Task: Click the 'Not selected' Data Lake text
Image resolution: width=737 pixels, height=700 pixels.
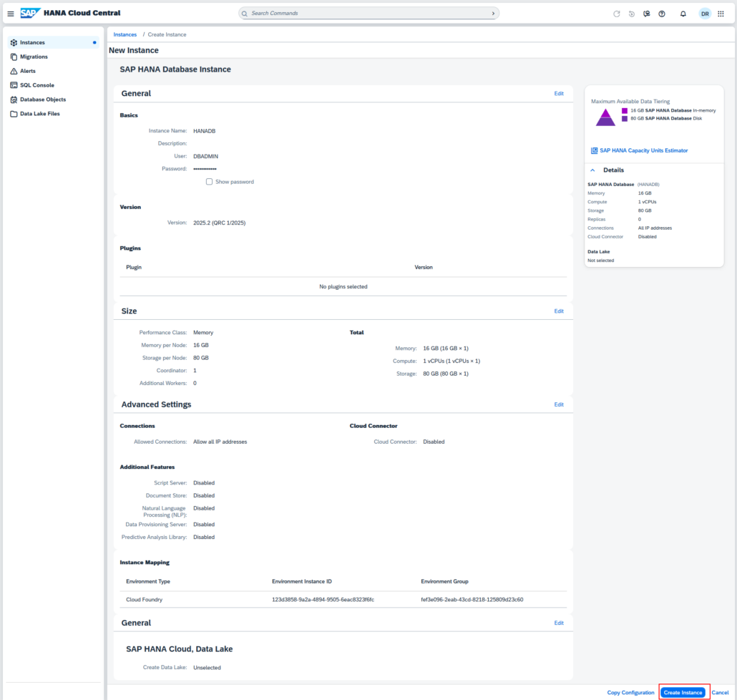Action: point(601,261)
